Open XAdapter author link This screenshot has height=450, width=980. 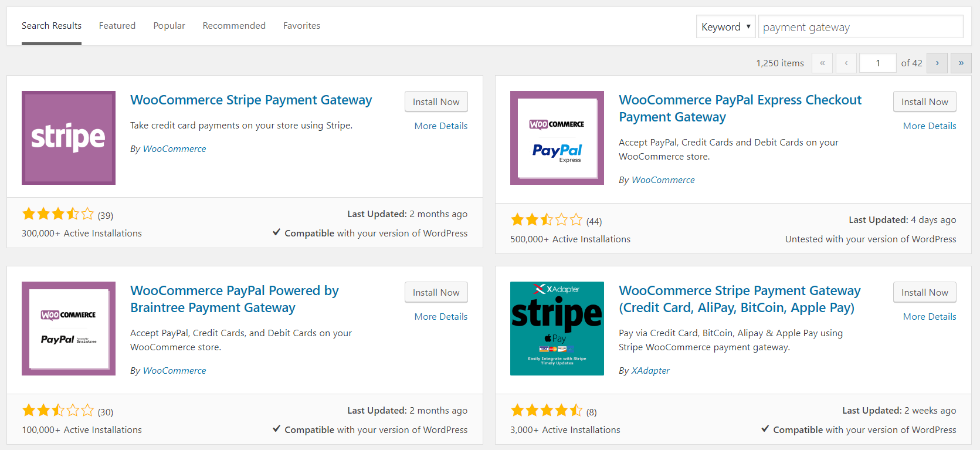coord(650,370)
